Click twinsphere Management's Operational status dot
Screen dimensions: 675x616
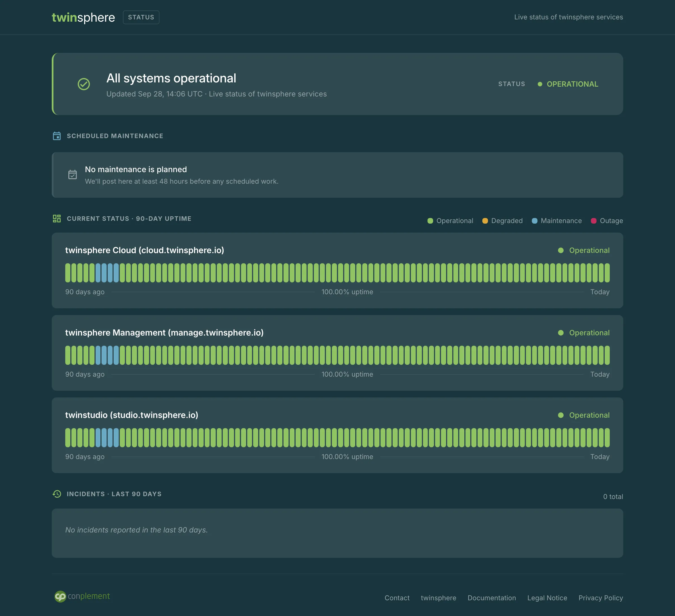coord(561,333)
